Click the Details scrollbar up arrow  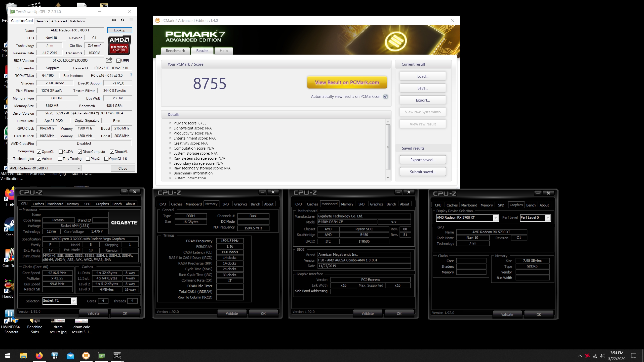[388, 122]
